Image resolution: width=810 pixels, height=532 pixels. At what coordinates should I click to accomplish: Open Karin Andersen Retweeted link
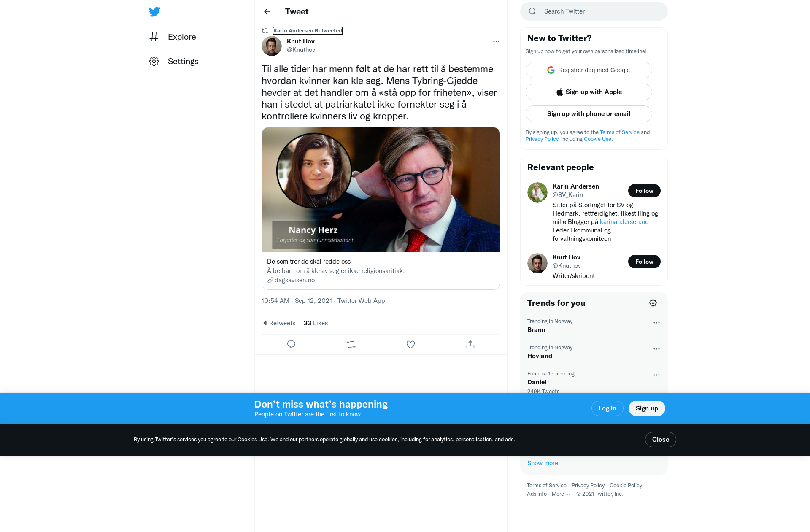coord(308,31)
